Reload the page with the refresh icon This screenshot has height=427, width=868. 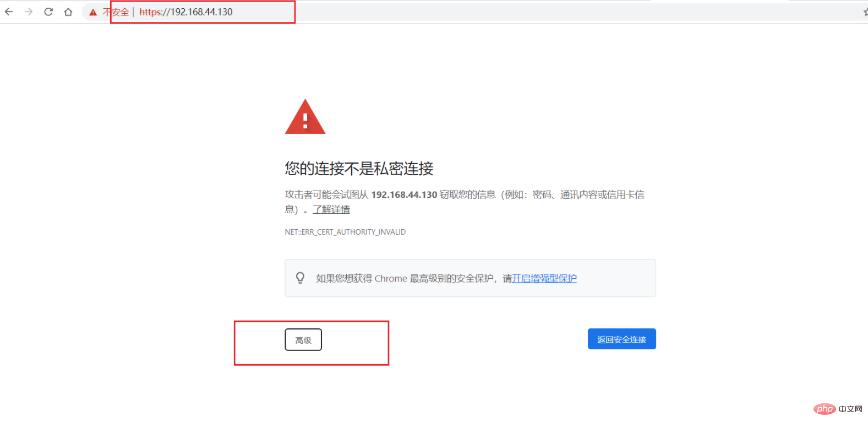click(48, 12)
